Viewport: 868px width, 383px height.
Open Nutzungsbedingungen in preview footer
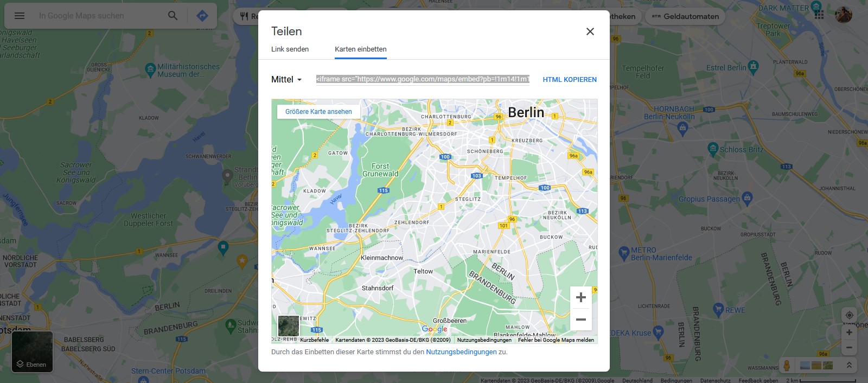click(484, 340)
